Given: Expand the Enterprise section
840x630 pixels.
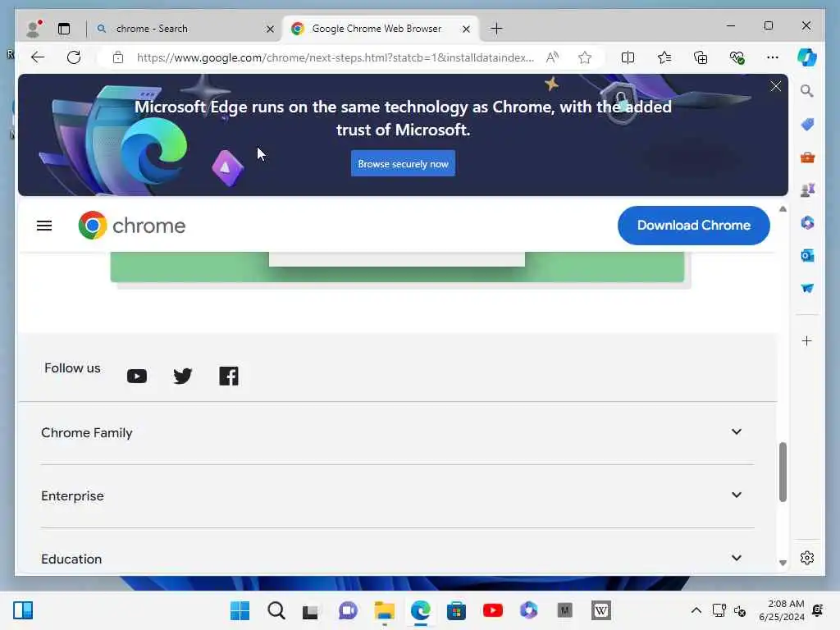Looking at the screenshot, I should pos(398,496).
